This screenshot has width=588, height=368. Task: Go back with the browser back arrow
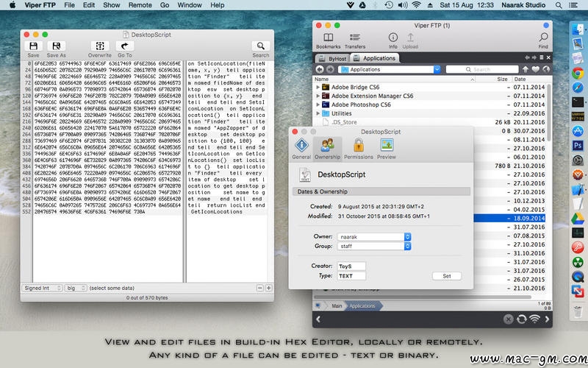coord(320,69)
